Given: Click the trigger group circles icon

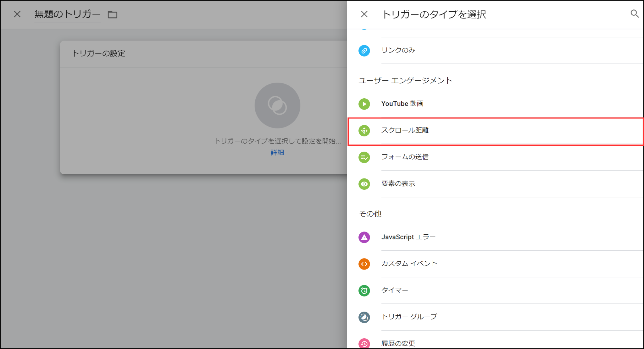Looking at the screenshot, I should click(x=364, y=317).
